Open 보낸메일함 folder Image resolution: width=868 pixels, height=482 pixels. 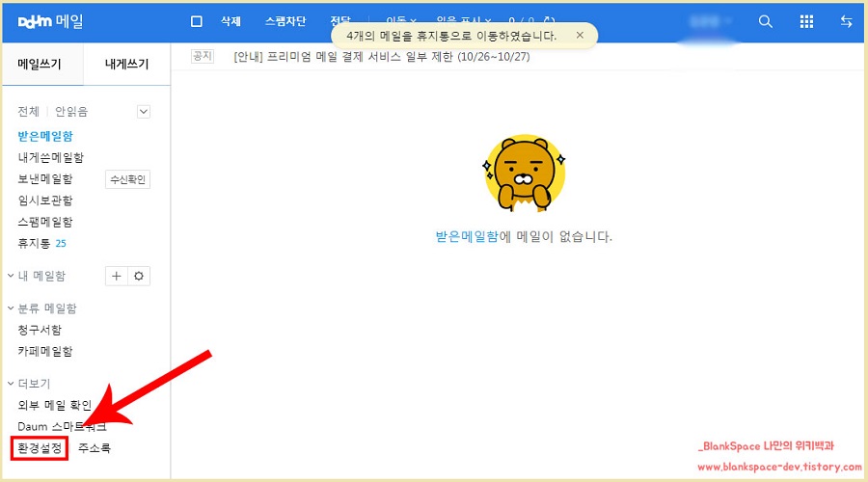45,179
